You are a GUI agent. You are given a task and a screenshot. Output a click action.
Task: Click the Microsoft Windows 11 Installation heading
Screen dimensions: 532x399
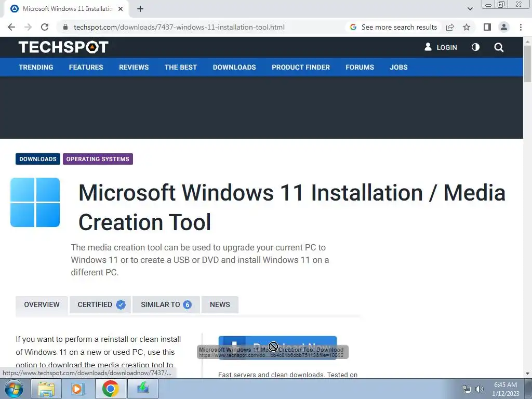coord(292,207)
